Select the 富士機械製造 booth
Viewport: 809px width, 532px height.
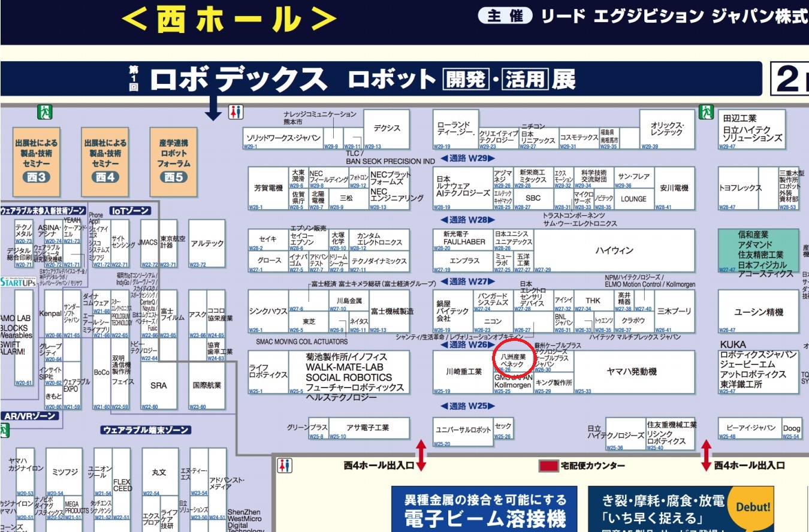[390, 312]
